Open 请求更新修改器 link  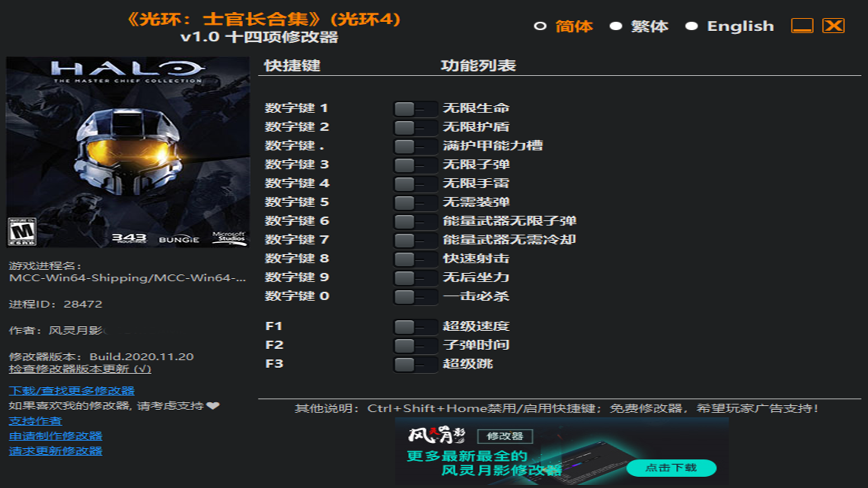point(55,451)
